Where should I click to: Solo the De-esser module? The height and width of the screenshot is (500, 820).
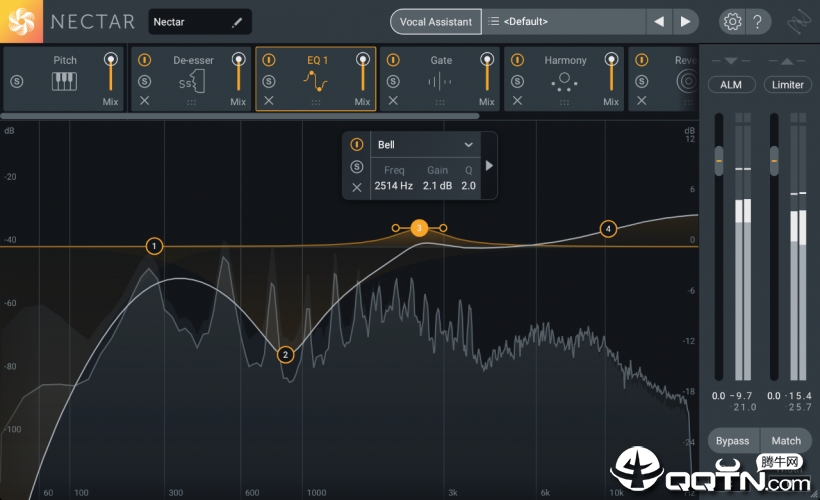[145, 82]
